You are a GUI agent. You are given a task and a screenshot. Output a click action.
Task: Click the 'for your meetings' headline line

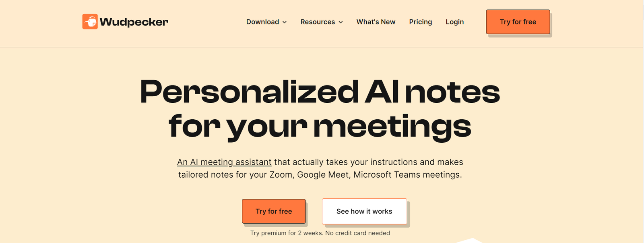point(320,126)
